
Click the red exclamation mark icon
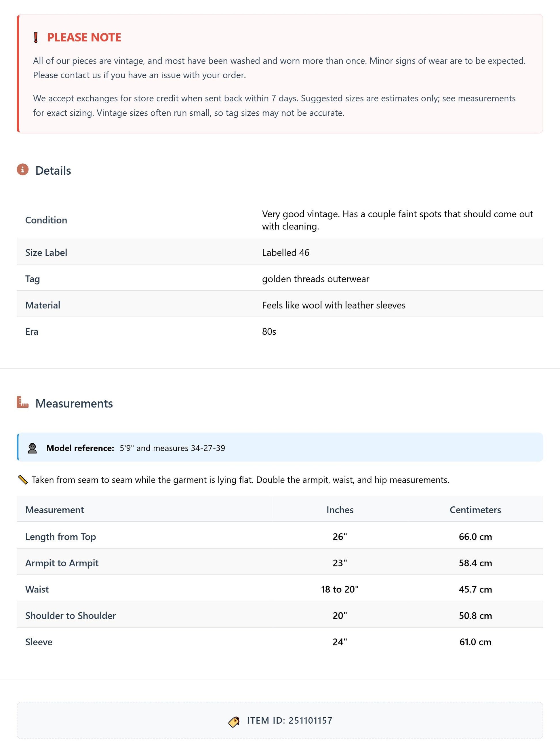[x=36, y=38]
